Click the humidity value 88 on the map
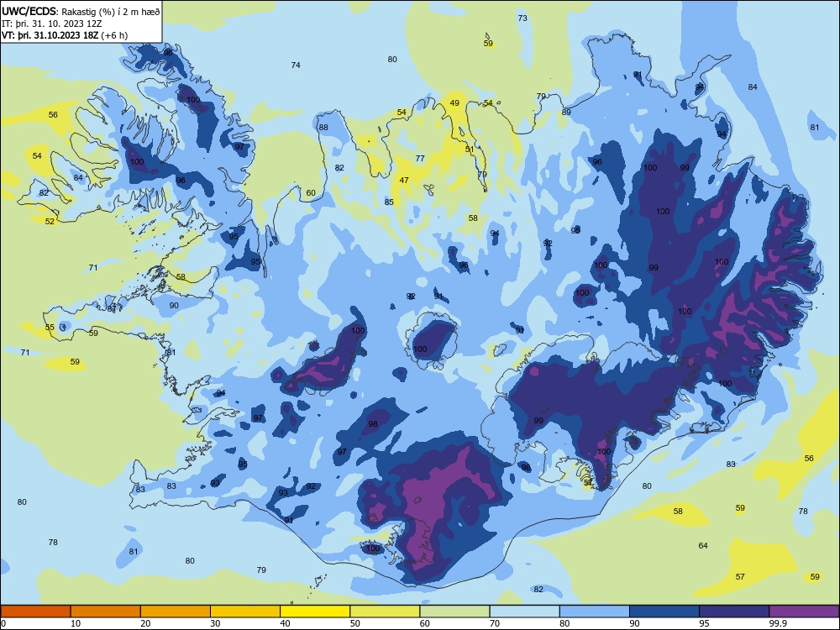Screen dimensions: 840x630 click(x=323, y=128)
